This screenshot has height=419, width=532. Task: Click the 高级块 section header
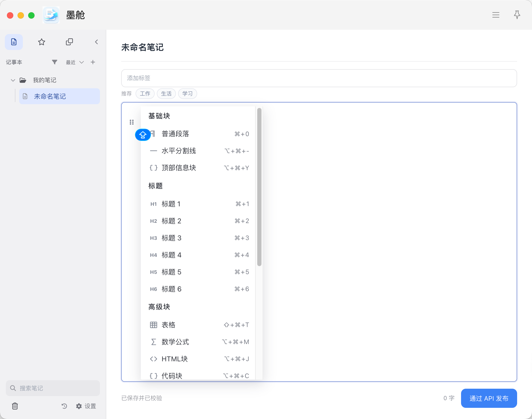point(159,307)
